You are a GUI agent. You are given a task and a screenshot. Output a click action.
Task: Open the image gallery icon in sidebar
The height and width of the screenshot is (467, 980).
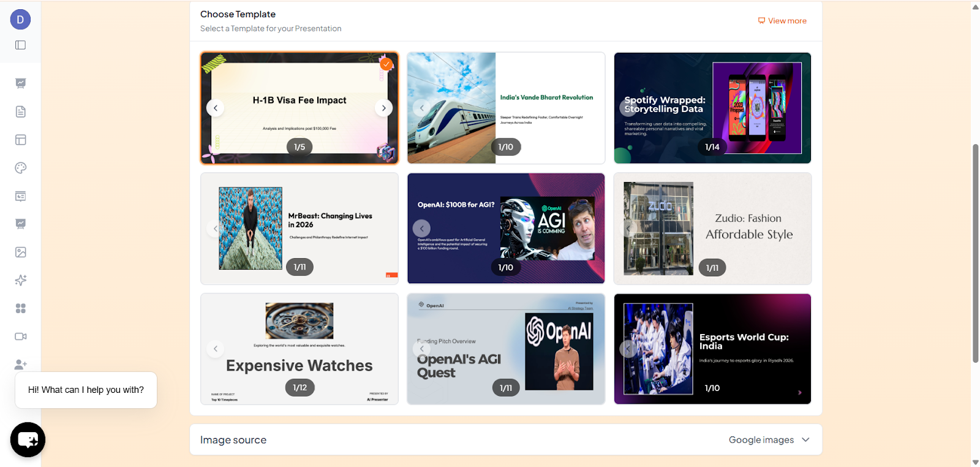pyautogui.click(x=20, y=252)
